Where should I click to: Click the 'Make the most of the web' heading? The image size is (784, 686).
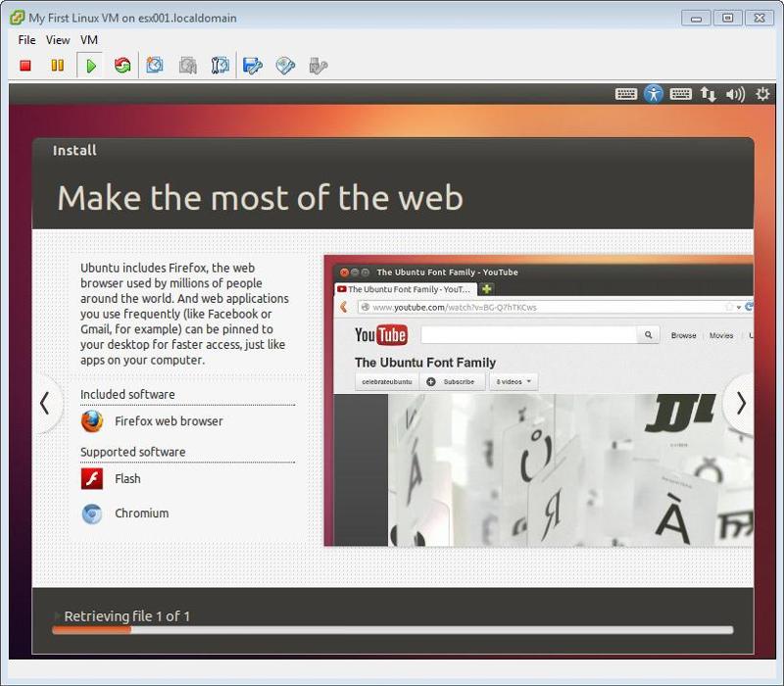260,198
